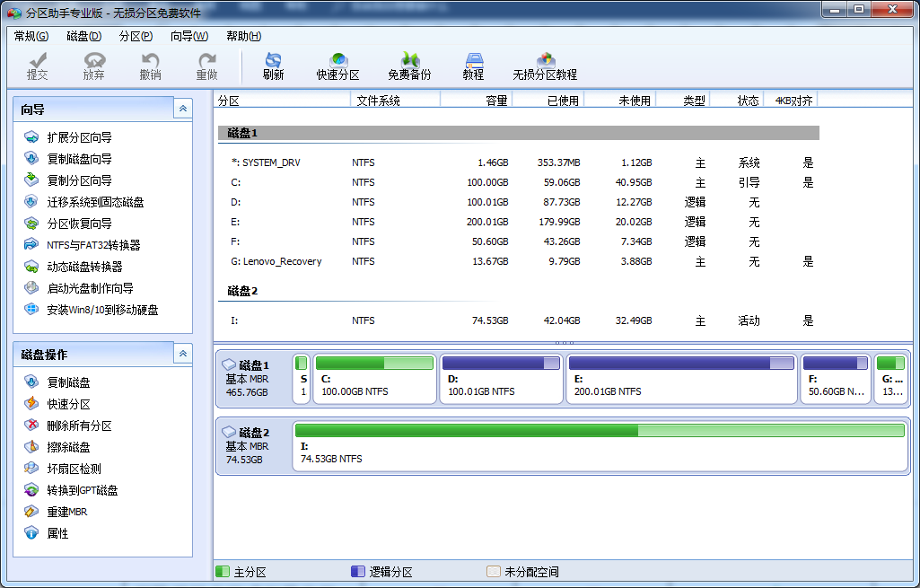
Task: Open the 分区(P) menu
Action: pyautogui.click(x=136, y=36)
